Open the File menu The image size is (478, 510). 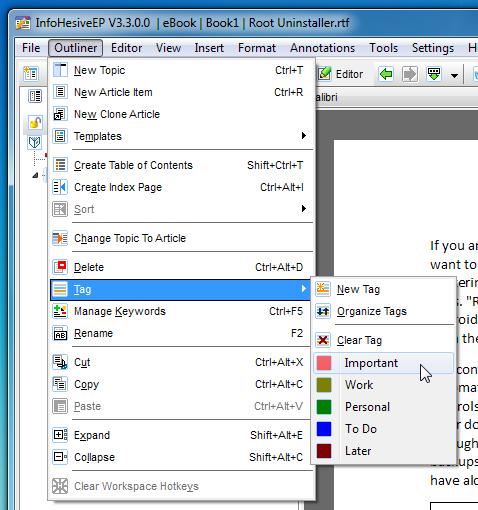click(31, 48)
